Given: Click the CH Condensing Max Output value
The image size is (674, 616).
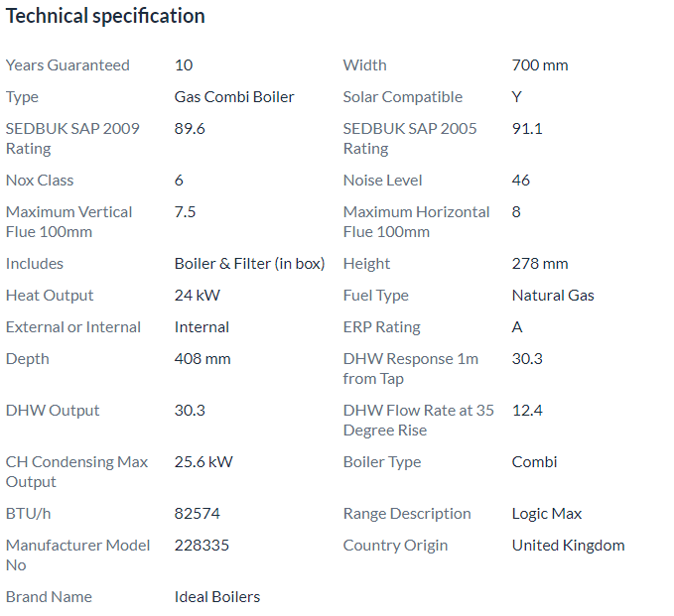Looking at the screenshot, I should (203, 462).
